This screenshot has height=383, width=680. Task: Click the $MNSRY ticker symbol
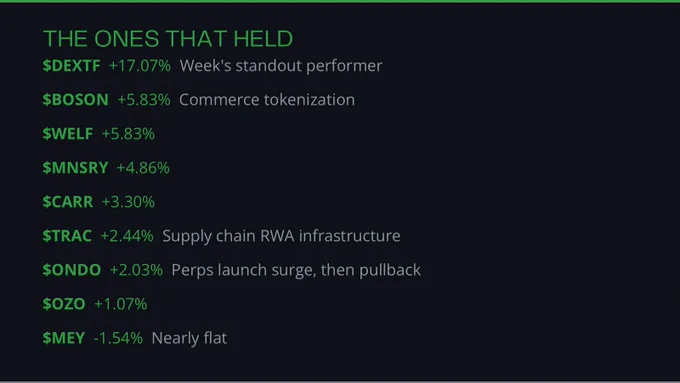pyautogui.click(x=75, y=168)
